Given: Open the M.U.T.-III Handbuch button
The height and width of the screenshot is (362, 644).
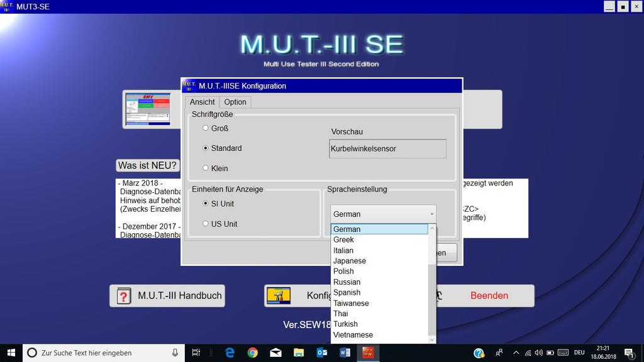Looking at the screenshot, I should 167,295.
